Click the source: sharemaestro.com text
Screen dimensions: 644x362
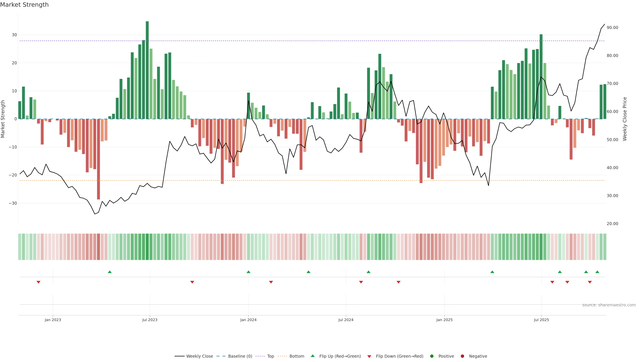point(609,305)
